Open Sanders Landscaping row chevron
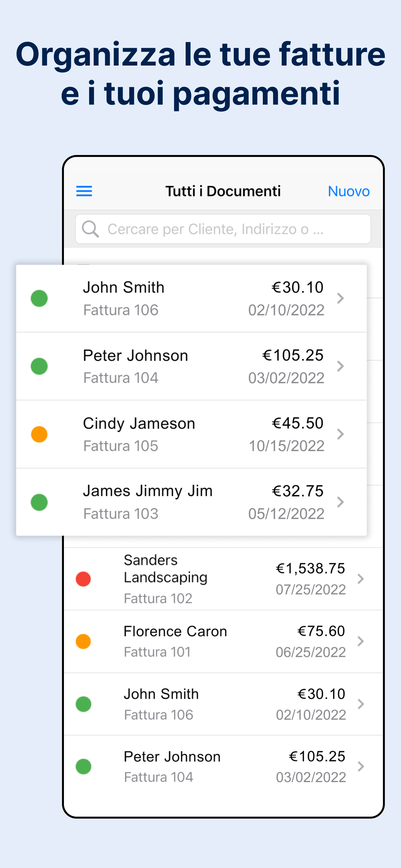This screenshot has height=868, width=401. 361,579
